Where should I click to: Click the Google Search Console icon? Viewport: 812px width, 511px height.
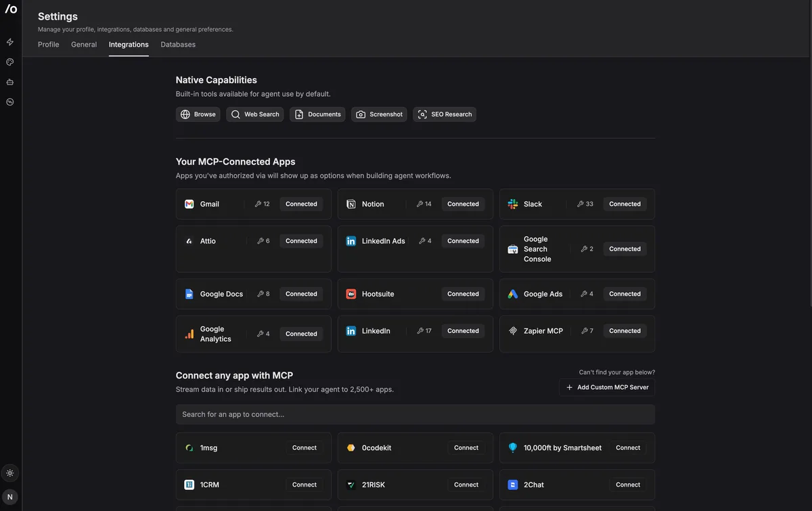[x=513, y=249]
